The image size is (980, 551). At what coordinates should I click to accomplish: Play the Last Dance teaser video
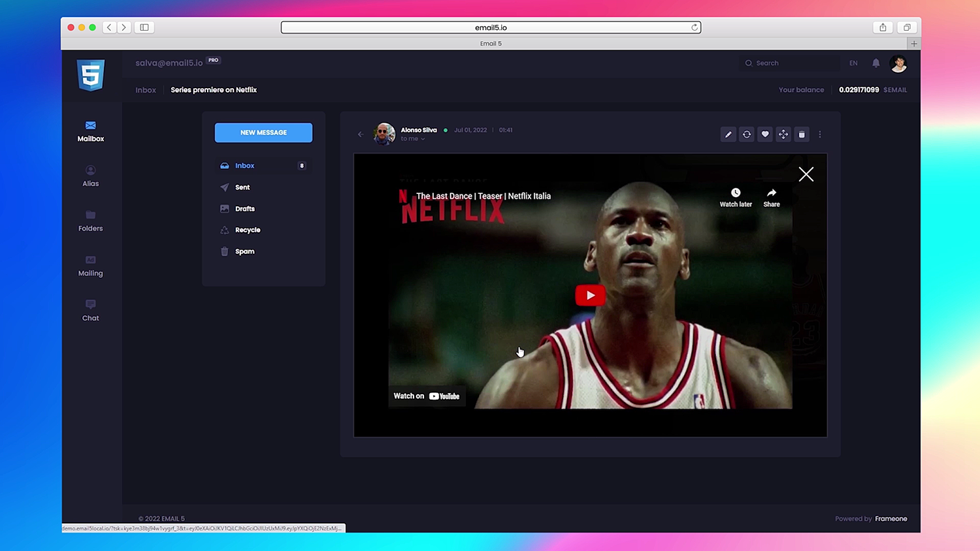[x=590, y=295]
